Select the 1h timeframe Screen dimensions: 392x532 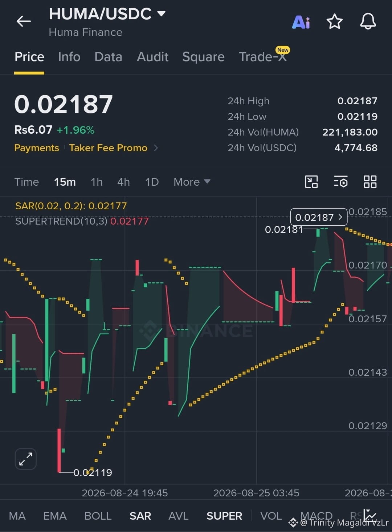[x=97, y=182]
